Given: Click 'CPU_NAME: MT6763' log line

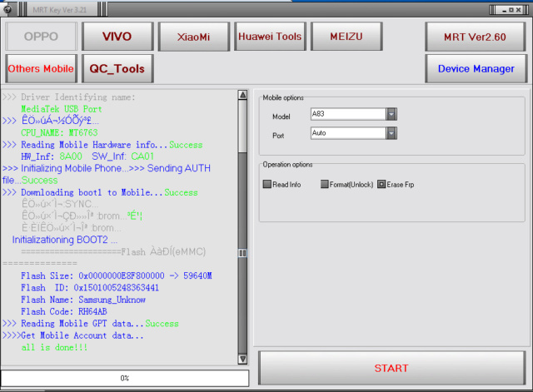Looking at the screenshot, I should point(59,132).
